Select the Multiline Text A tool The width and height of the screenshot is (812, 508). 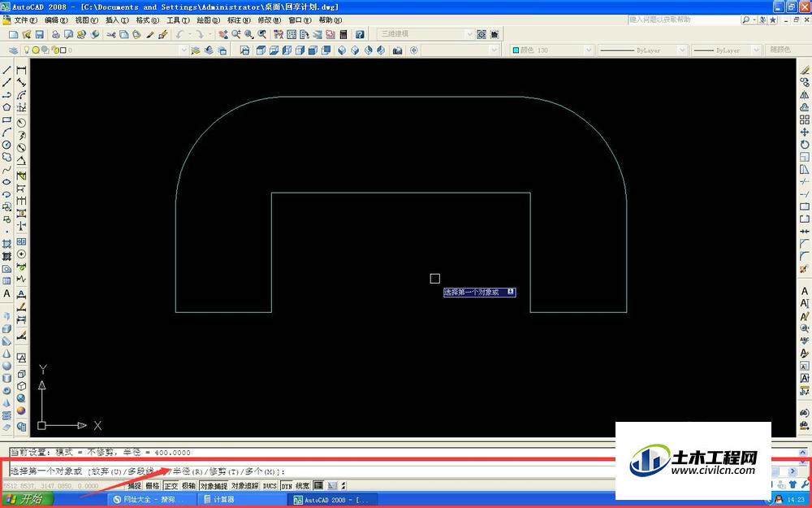tap(6, 293)
